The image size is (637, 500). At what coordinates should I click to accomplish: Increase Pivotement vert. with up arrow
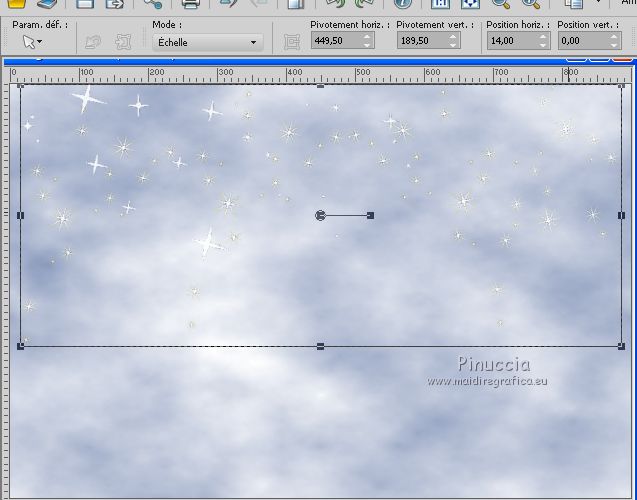(453, 37)
